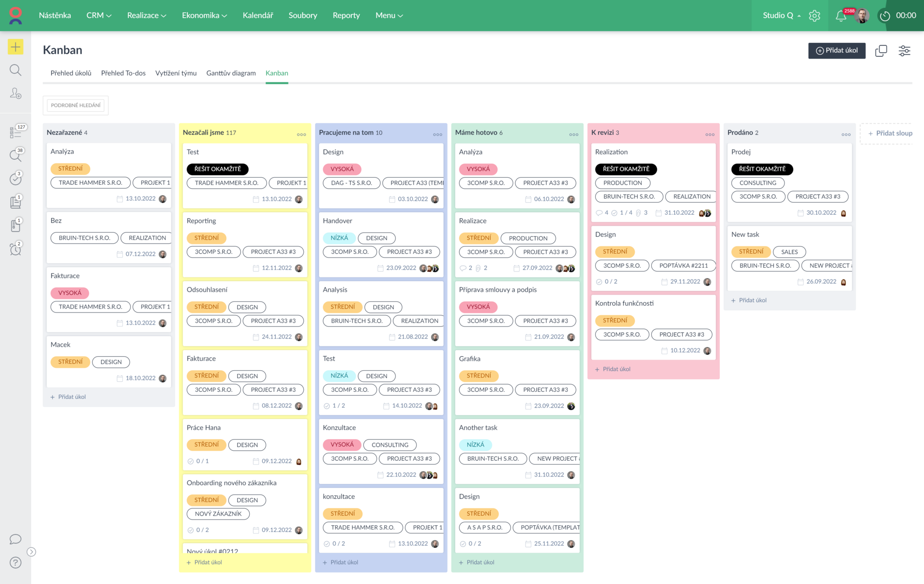The width and height of the screenshot is (924, 584).
Task: Click the timer clock icon
Action: click(x=885, y=16)
